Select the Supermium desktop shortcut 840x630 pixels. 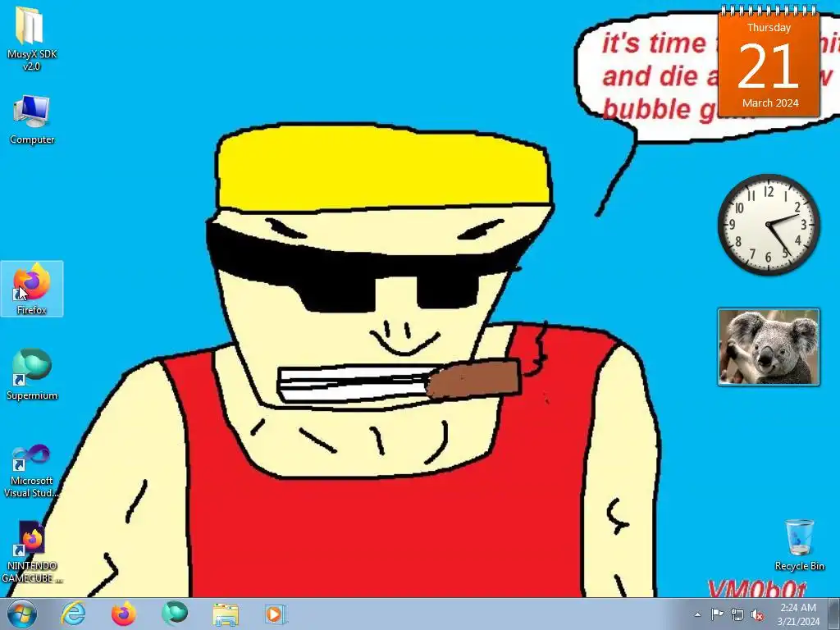tap(32, 374)
